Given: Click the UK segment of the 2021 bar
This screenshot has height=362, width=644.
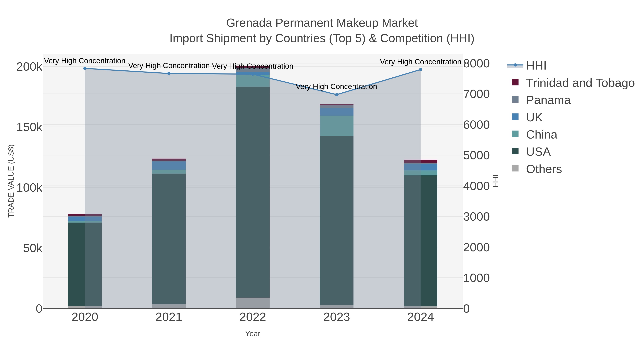Looking at the screenshot, I should pos(169,165).
